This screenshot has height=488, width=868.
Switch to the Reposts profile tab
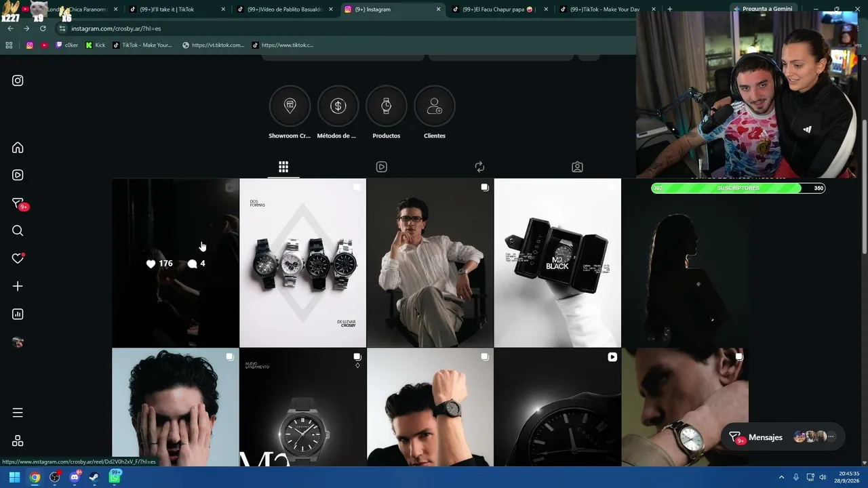pos(479,167)
